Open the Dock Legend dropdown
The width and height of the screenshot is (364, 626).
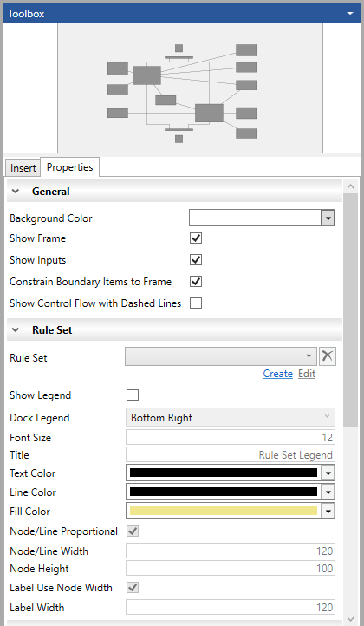point(231,417)
